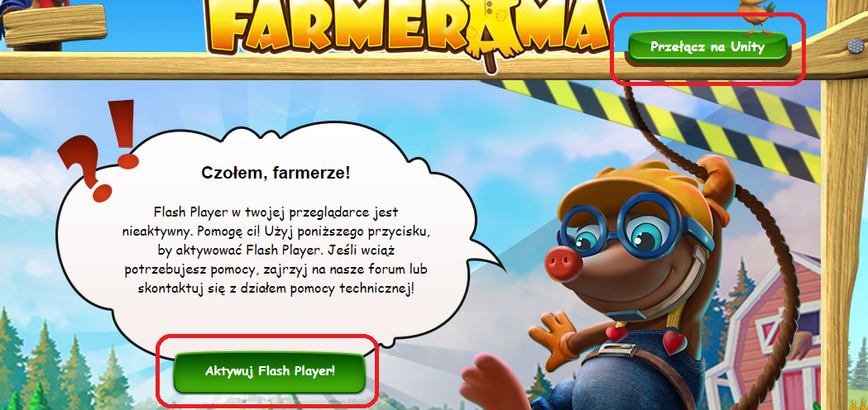Click the metal bolt on wooden post
868x410 pixels.
[x=856, y=46]
